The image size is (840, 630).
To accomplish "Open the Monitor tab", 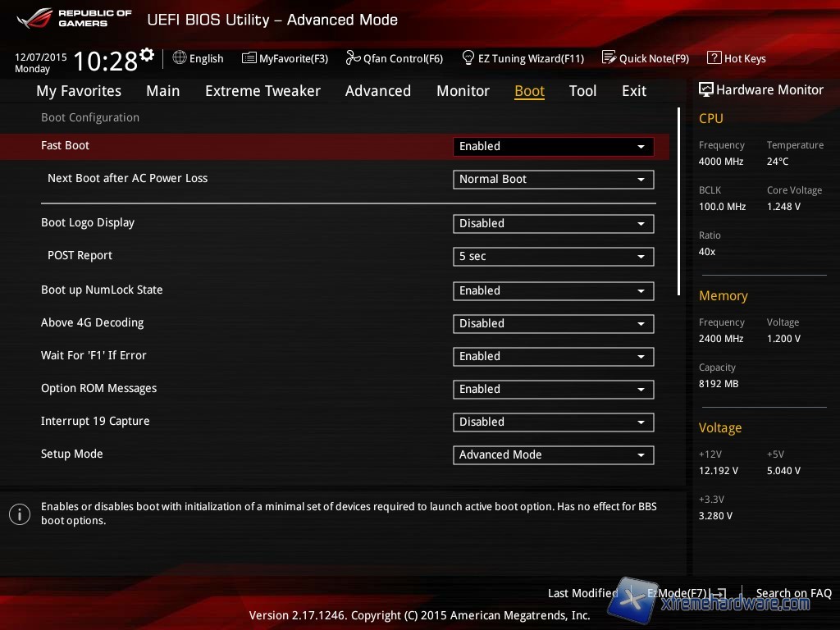I will (x=463, y=91).
